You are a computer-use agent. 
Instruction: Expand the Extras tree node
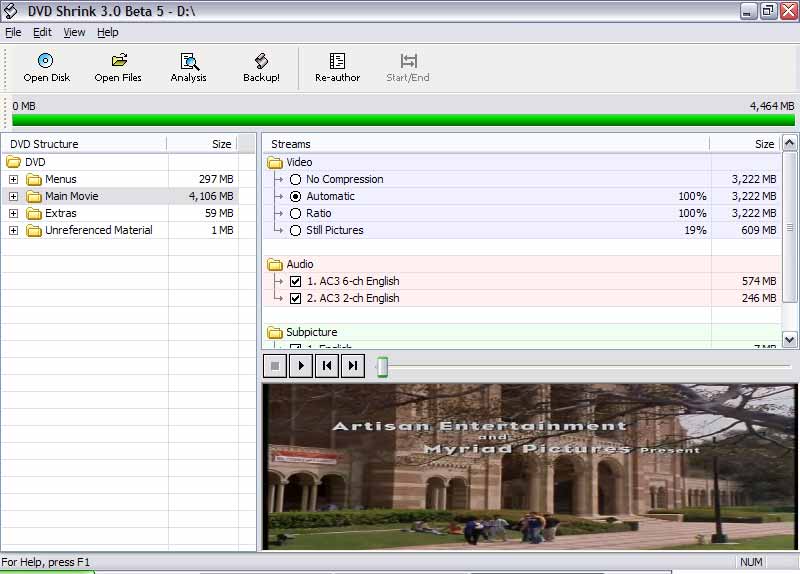pyautogui.click(x=14, y=213)
